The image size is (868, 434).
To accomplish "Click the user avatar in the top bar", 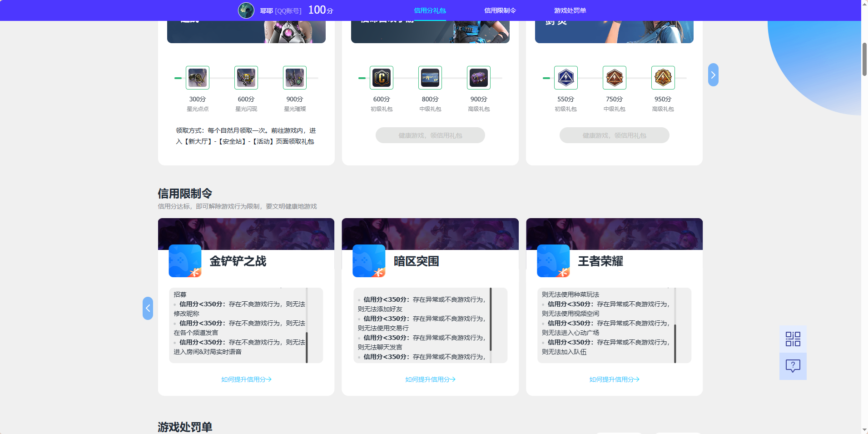I will click(x=246, y=10).
